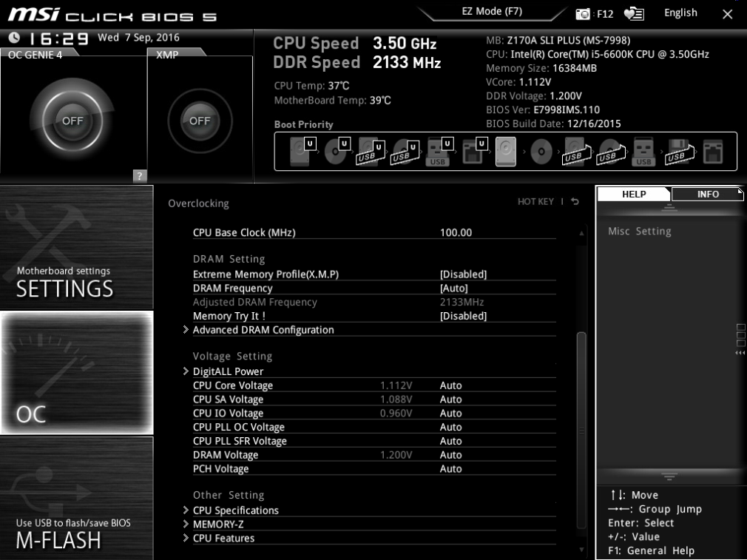The width and height of the screenshot is (747, 560).
Task: Expand Advanced DRAM Configuration
Action: (263, 330)
